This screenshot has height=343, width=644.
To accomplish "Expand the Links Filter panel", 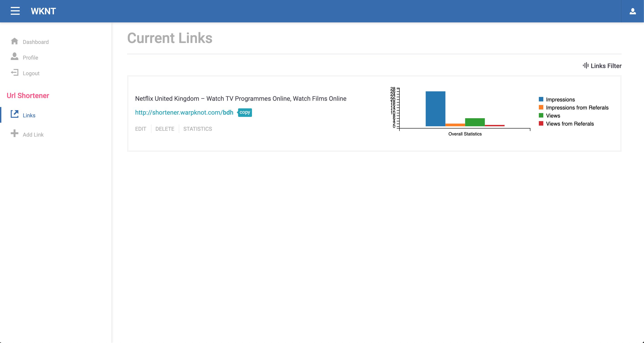I will (x=606, y=66).
